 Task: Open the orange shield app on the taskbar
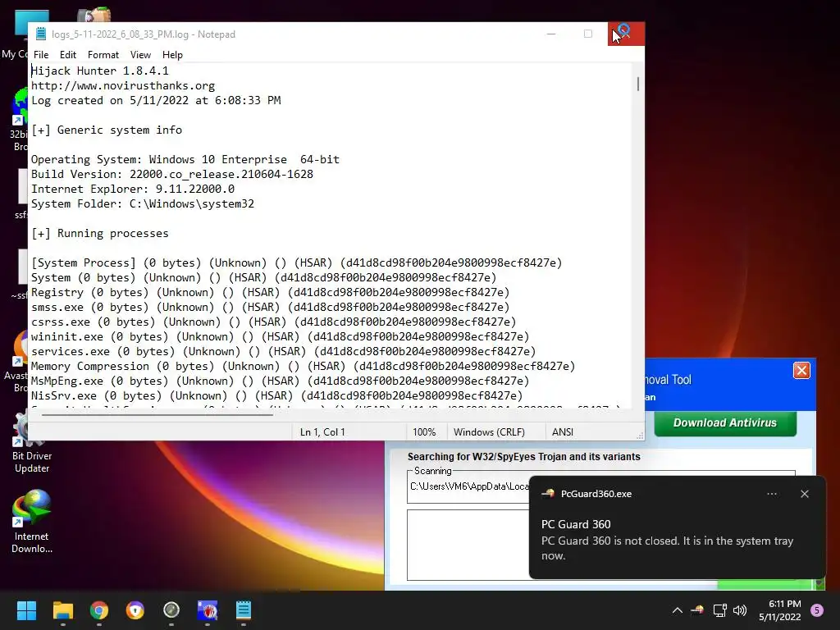pyautogui.click(x=135, y=610)
